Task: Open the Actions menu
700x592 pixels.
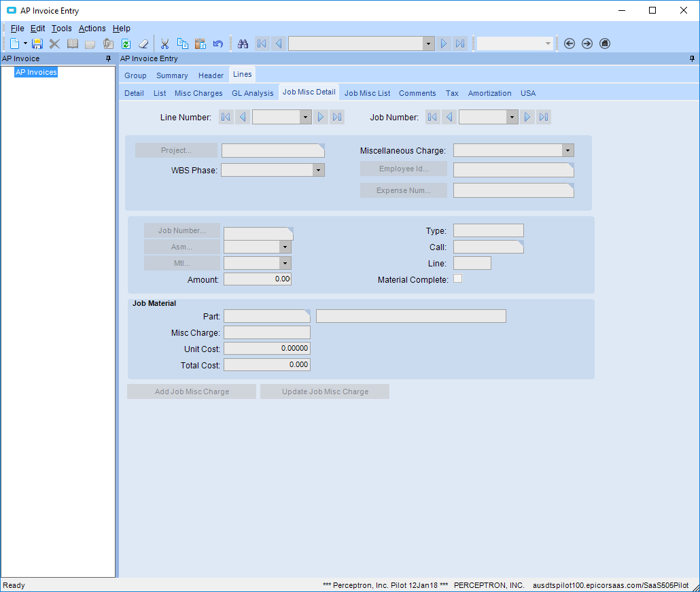Action: 92,28
